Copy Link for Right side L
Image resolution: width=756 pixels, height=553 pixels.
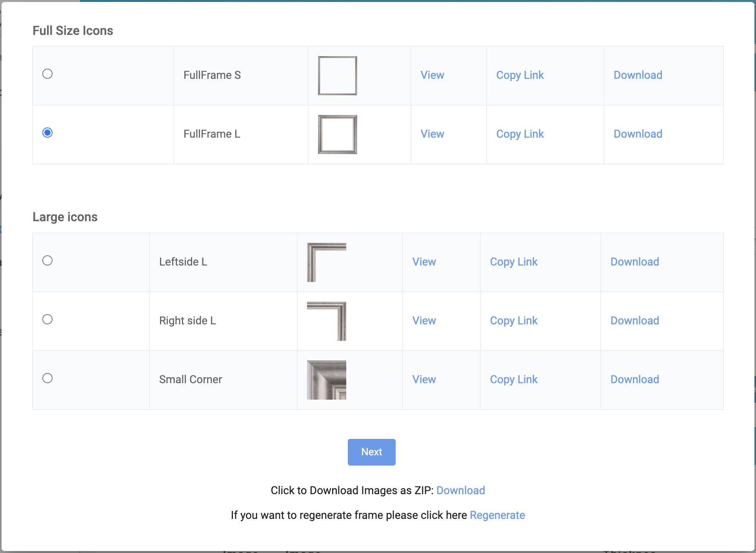click(514, 320)
